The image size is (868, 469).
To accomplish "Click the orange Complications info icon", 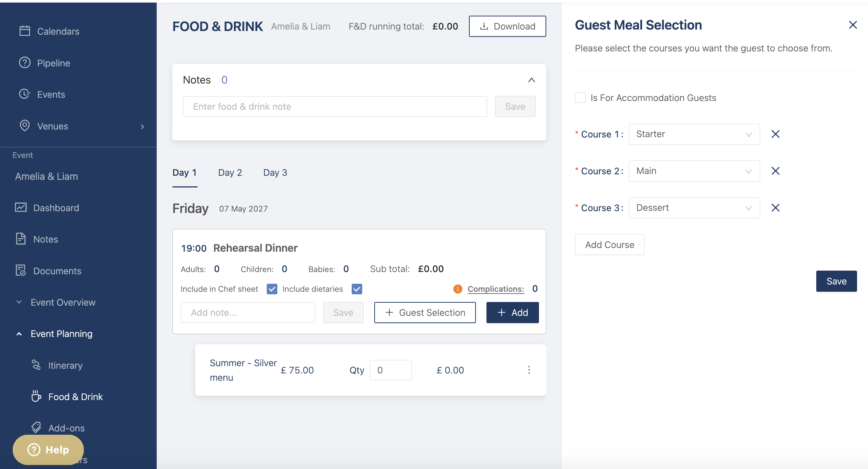I will [x=458, y=289].
